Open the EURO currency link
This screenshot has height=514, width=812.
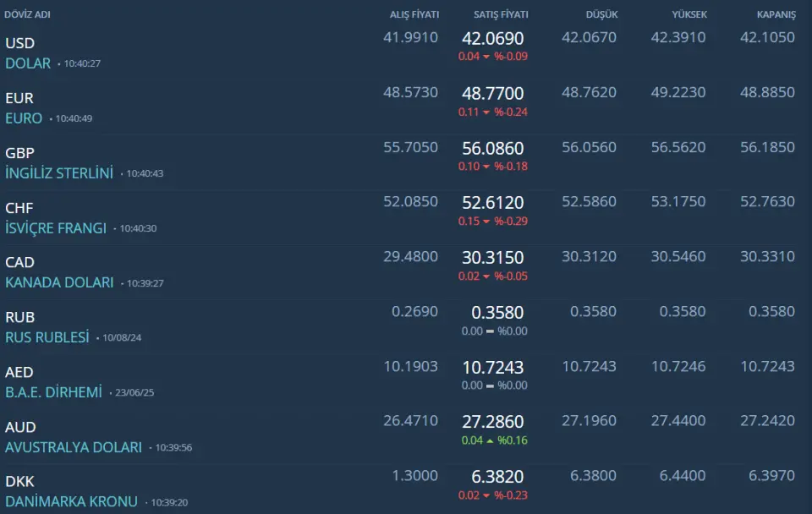click(24, 118)
